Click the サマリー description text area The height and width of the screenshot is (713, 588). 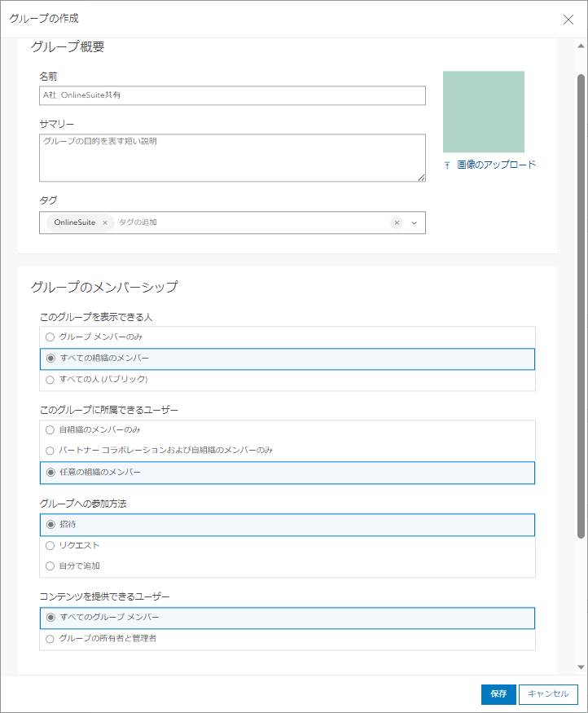pos(232,157)
